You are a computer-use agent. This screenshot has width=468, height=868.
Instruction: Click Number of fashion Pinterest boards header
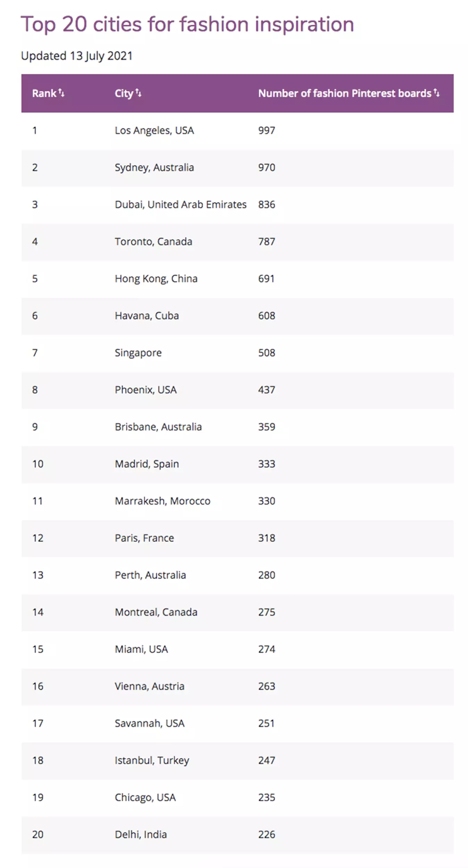click(x=344, y=93)
